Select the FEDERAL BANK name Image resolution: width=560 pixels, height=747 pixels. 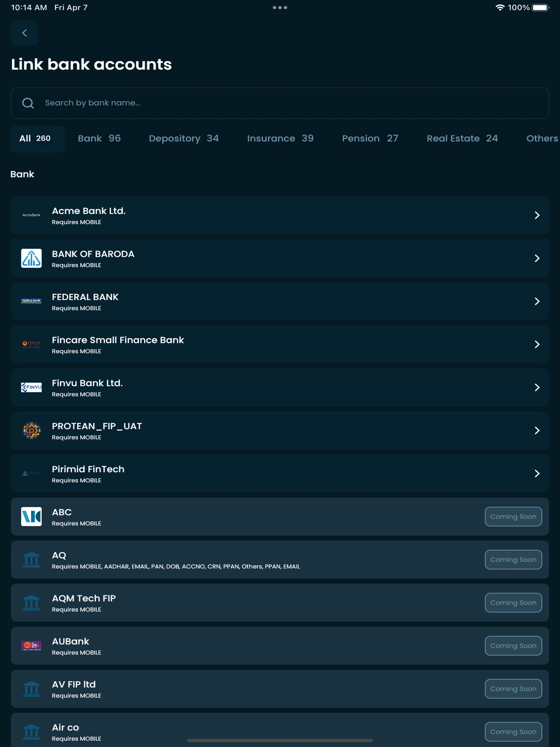pos(85,297)
